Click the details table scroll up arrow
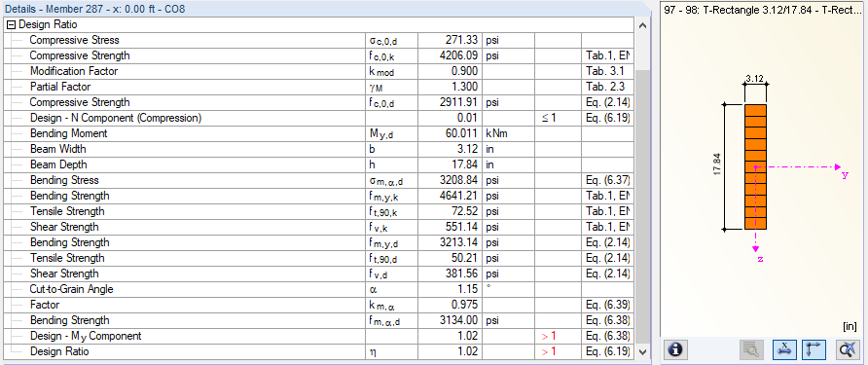 [x=641, y=25]
